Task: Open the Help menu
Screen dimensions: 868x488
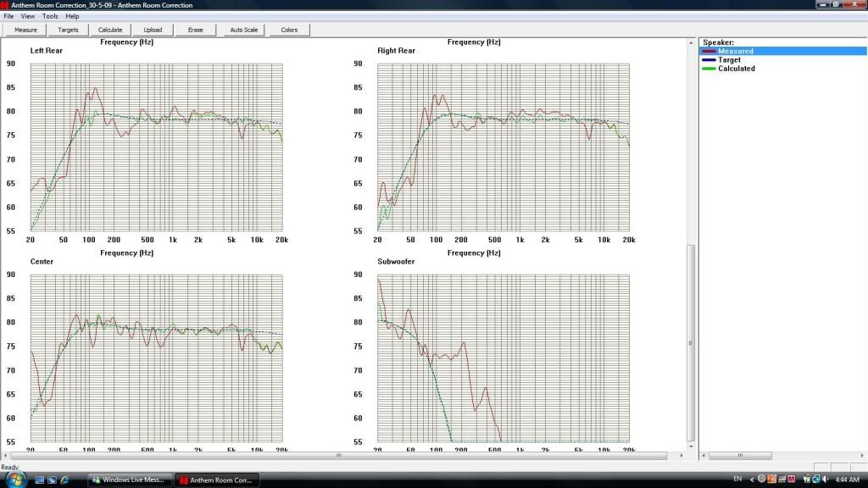Action: tap(72, 16)
